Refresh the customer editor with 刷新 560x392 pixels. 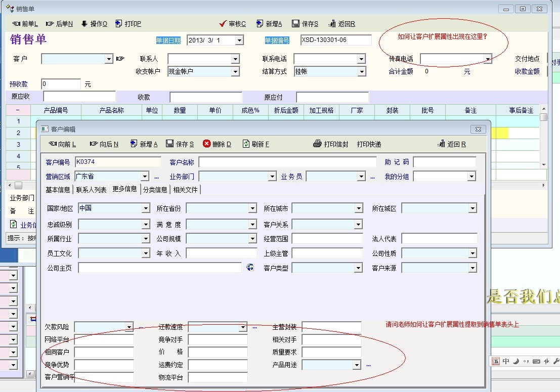point(246,144)
